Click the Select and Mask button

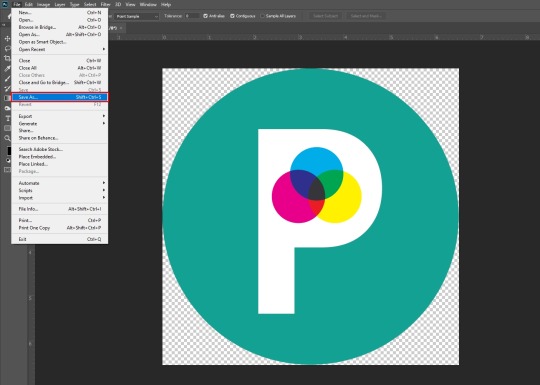[x=366, y=16]
